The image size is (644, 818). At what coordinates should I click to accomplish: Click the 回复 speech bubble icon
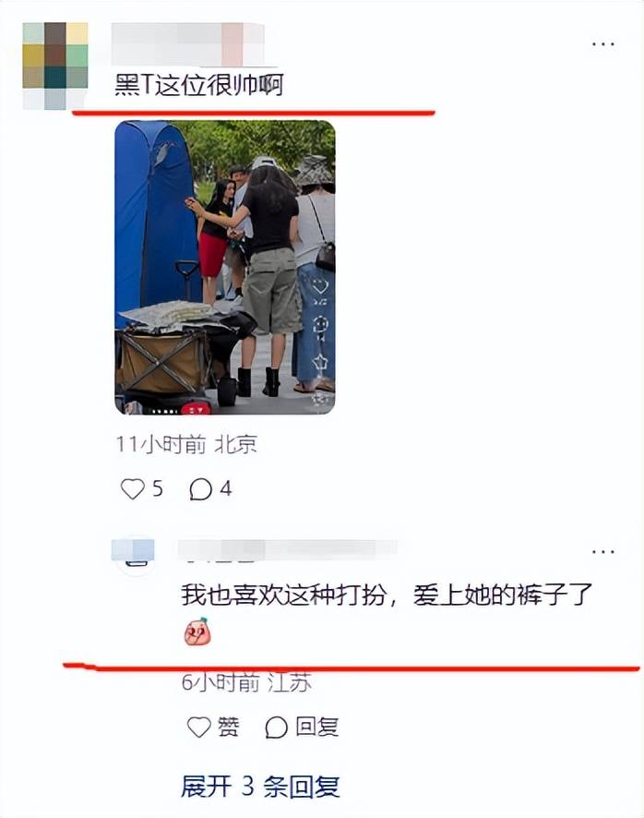point(277,727)
